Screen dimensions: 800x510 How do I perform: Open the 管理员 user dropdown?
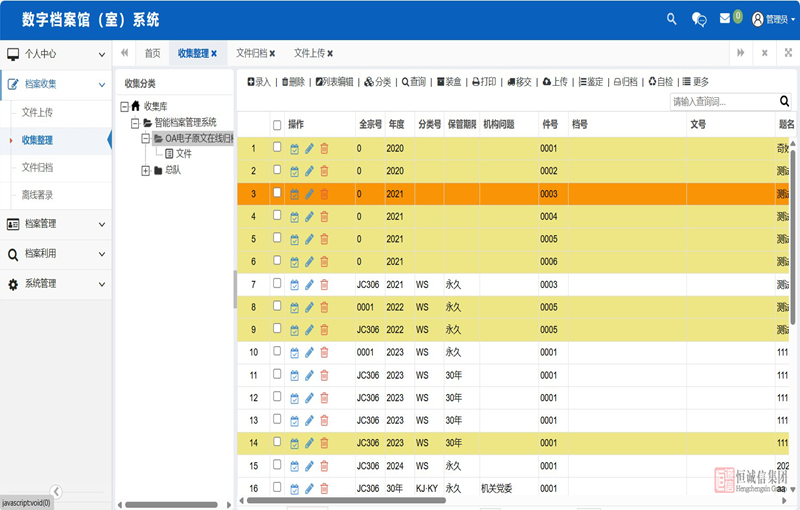773,19
